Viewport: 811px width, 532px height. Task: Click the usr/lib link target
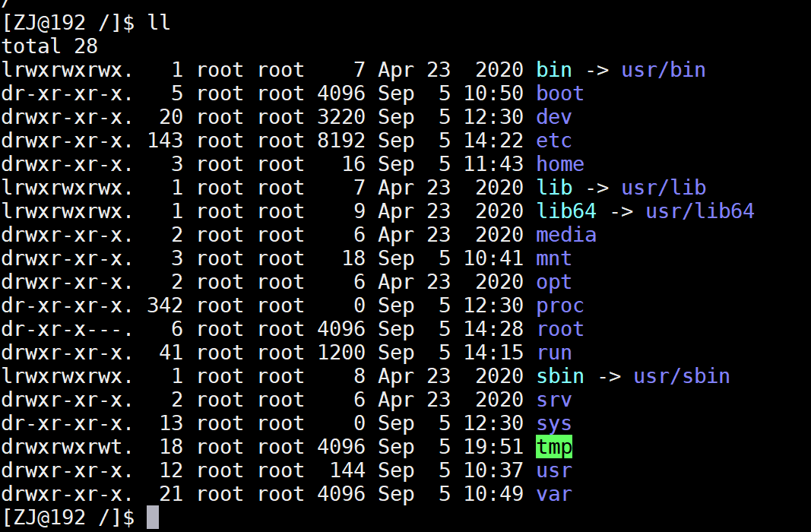click(663, 188)
